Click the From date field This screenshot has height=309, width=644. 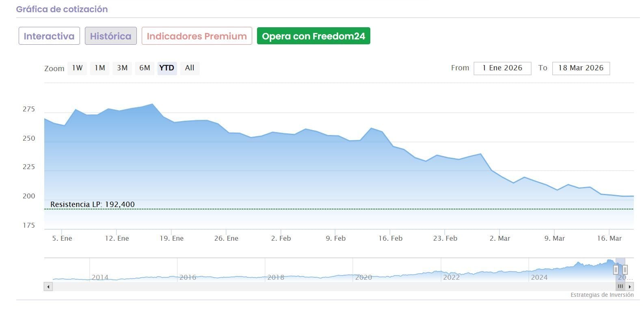pos(502,68)
